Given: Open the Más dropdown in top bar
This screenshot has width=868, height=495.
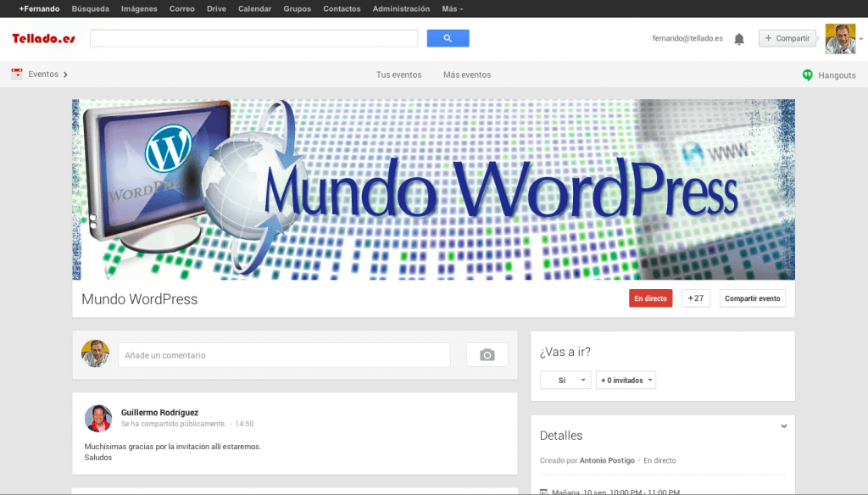Looking at the screenshot, I should 453,8.
